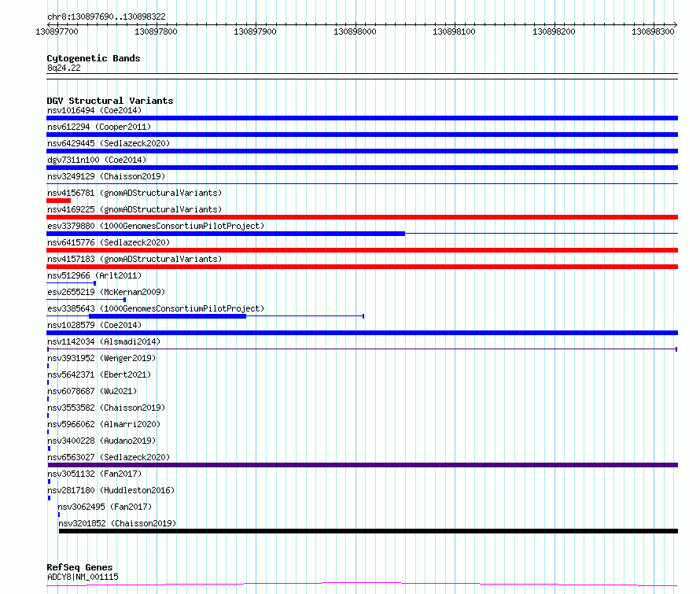Select the esv2655219 (McKernan2009) variant
Viewport: 700px width, 594px height.
106,292
